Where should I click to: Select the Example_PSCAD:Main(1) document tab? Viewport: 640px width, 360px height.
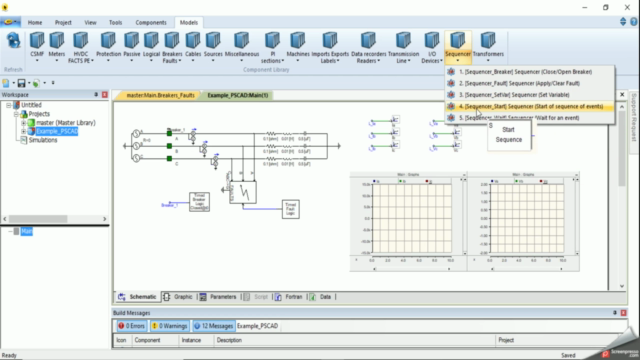click(x=238, y=95)
